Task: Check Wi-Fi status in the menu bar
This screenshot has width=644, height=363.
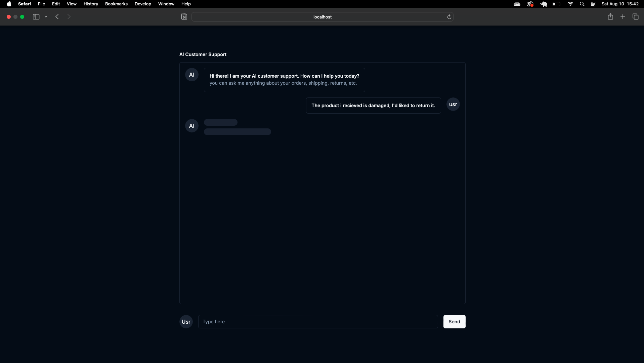Action: point(570,4)
